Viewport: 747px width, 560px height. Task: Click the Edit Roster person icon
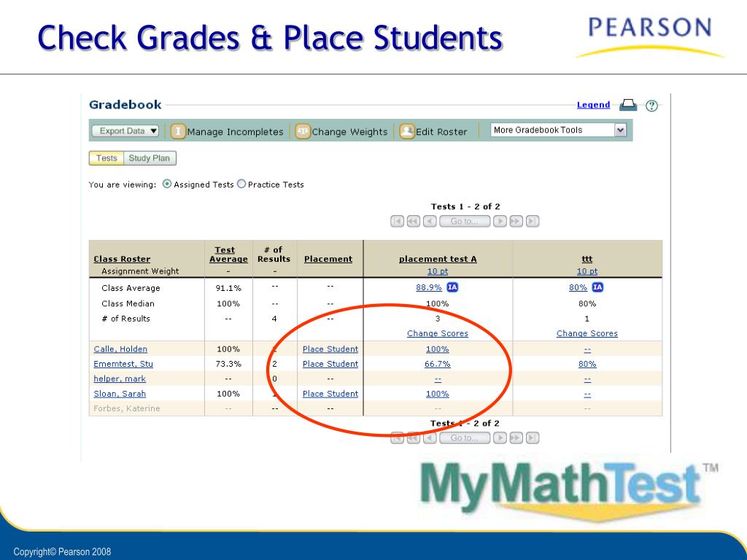[x=407, y=131]
